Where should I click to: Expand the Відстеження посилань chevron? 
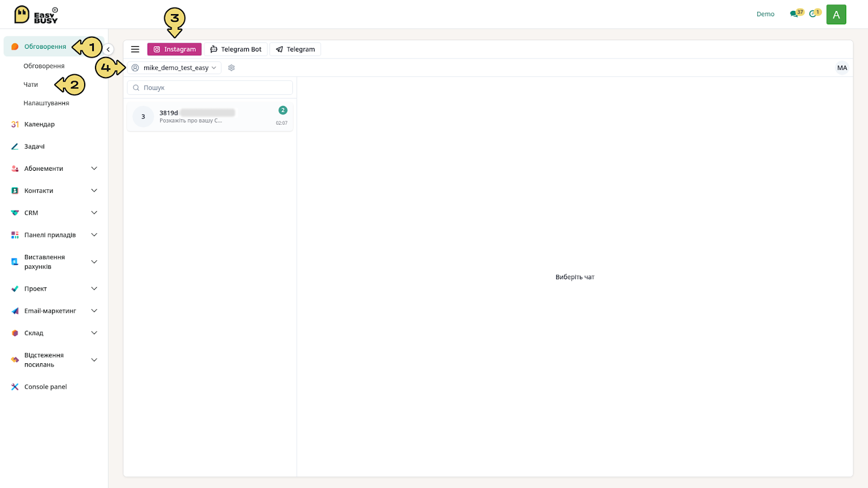point(94,360)
